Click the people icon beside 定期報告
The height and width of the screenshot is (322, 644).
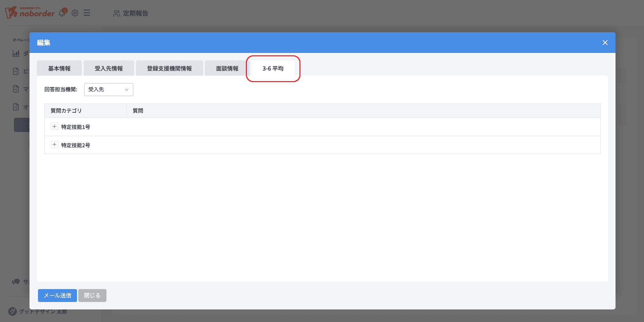(x=117, y=13)
